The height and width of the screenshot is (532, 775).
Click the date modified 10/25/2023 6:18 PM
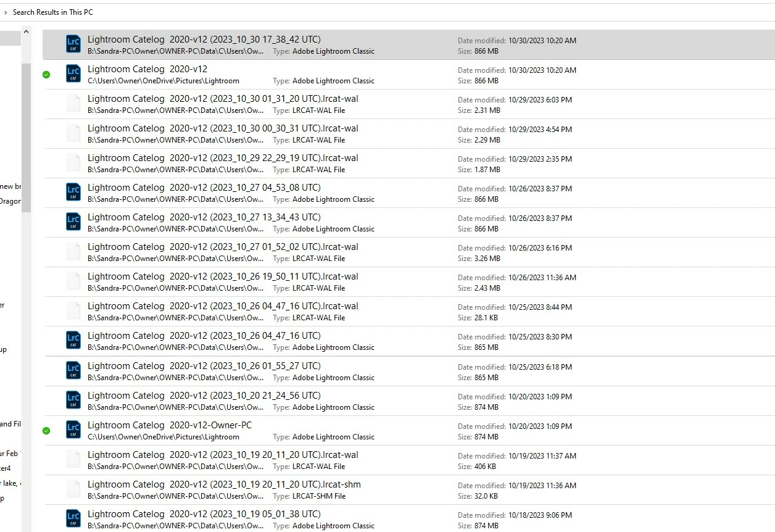[x=540, y=367]
